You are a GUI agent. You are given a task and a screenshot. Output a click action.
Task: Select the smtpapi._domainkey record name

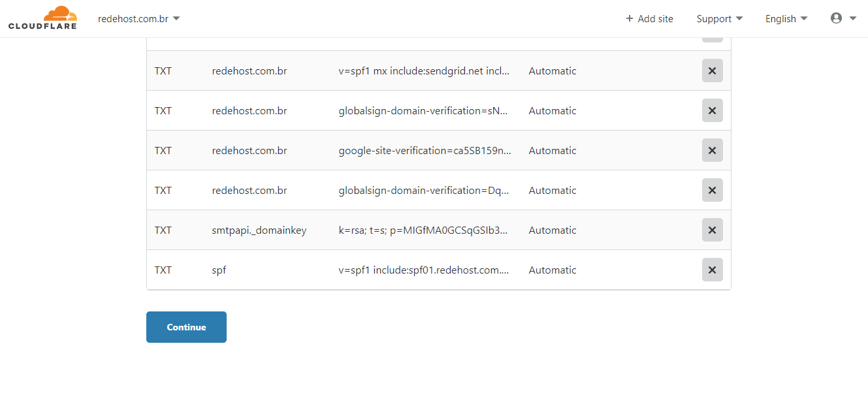(x=259, y=230)
